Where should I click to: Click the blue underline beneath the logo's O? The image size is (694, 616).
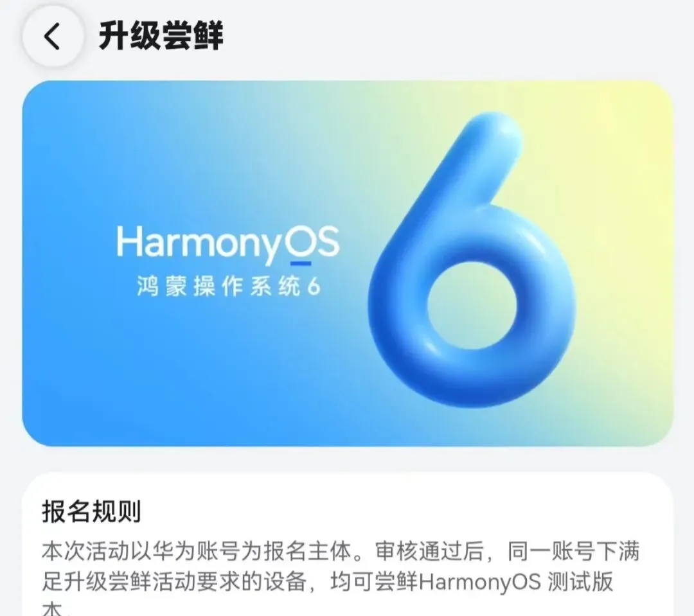pyautogui.click(x=301, y=264)
